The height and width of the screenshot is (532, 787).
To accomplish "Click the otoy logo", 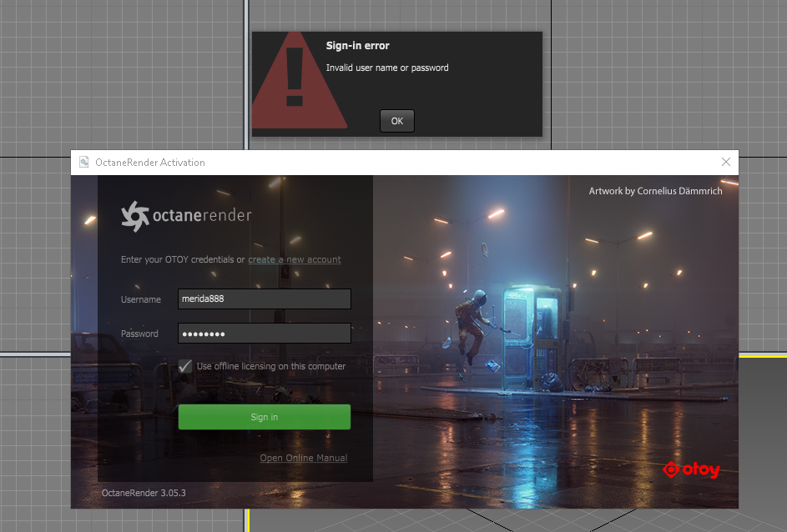I will [x=691, y=469].
